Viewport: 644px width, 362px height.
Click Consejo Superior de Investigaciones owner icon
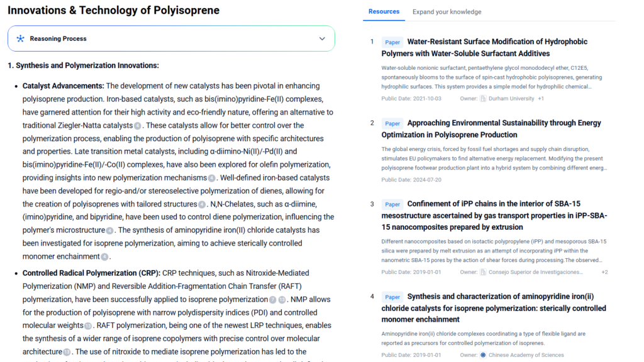click(x=483, y=272)
